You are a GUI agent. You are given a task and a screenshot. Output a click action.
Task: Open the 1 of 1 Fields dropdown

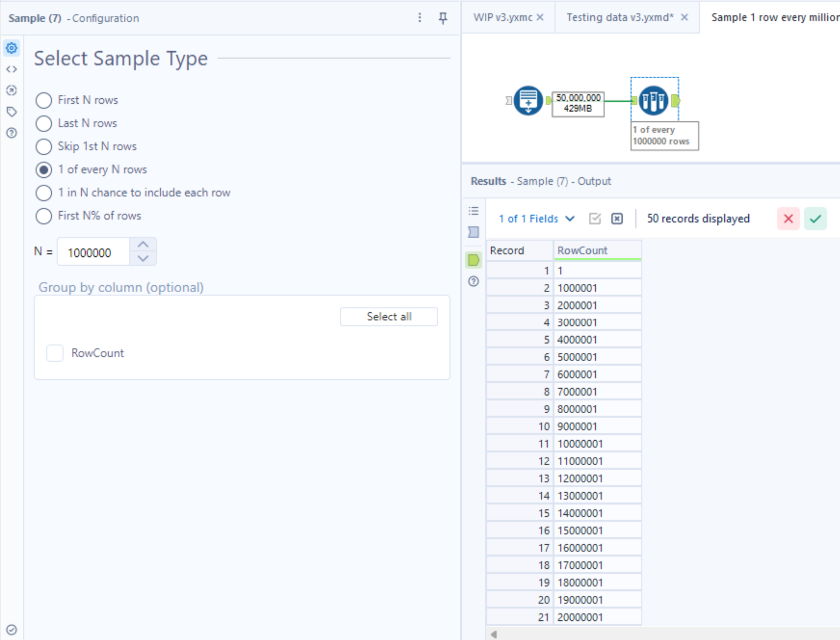coord(536,219)
